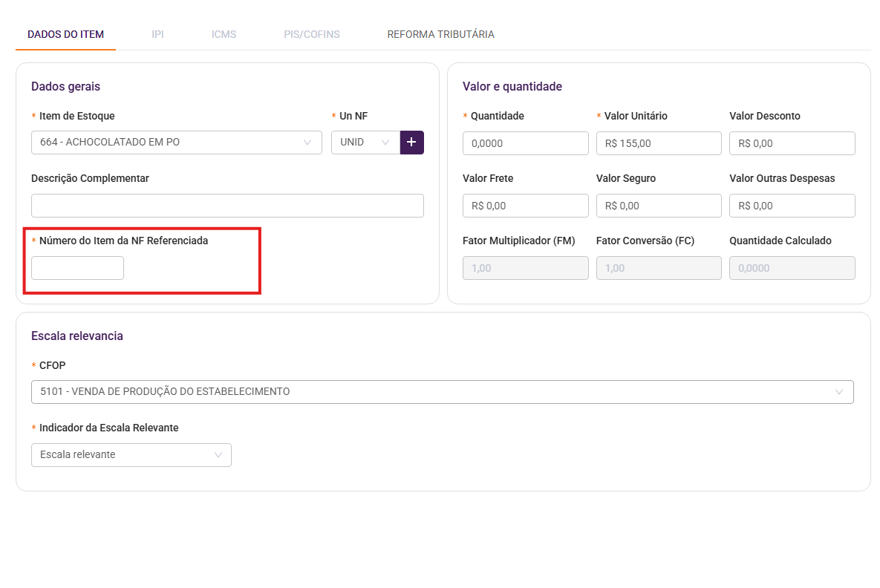
Task: Select the Dados do Item tab
Action: (65, 34)
